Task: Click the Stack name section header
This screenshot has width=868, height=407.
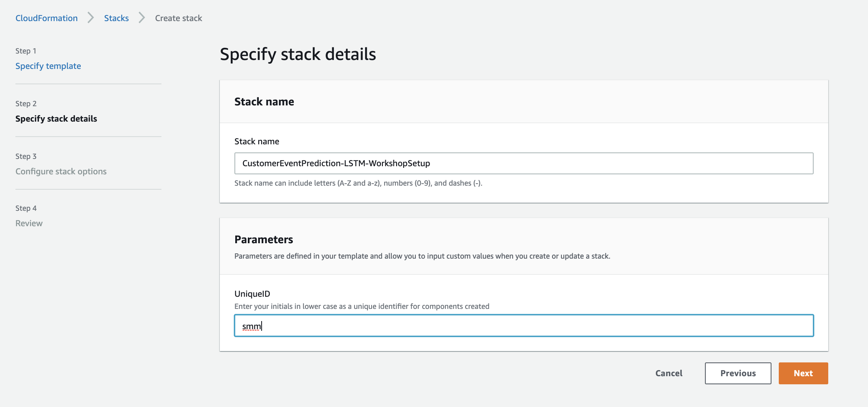Action: point(264,102)
